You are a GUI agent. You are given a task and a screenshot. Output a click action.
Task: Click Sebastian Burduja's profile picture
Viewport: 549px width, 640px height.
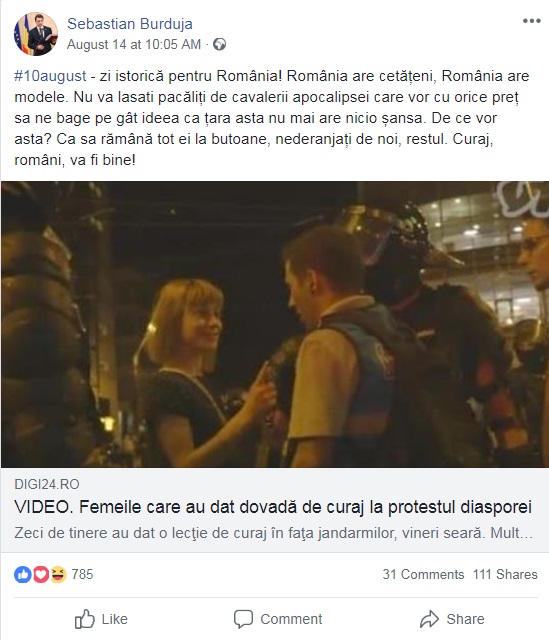pos(36,33)
